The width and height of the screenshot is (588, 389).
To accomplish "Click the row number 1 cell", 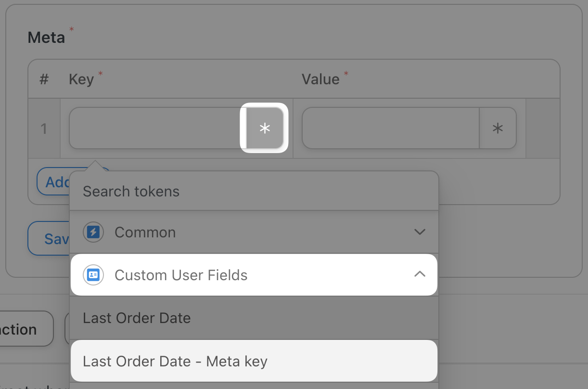I will coord(44,129).
